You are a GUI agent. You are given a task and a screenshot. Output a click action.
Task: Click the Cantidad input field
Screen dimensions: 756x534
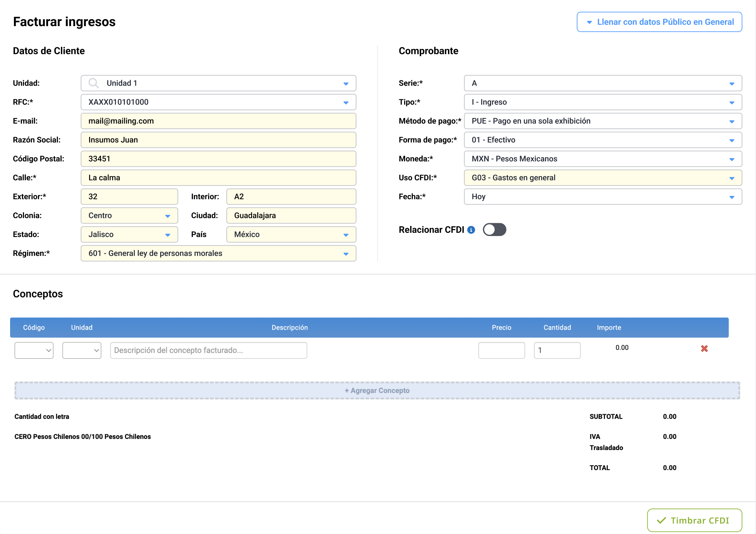[557, 350]
